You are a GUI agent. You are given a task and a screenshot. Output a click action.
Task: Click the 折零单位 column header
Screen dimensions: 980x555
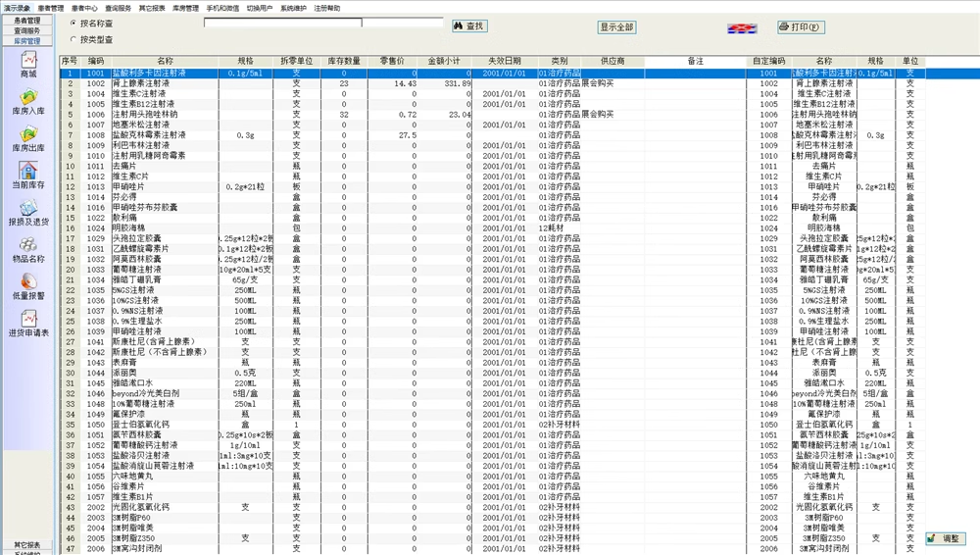coord(296,62)
